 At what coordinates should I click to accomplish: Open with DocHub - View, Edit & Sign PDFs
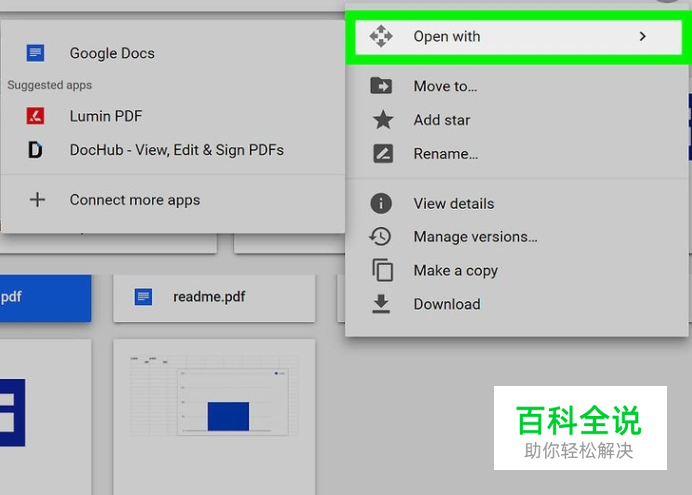[173, 150]
